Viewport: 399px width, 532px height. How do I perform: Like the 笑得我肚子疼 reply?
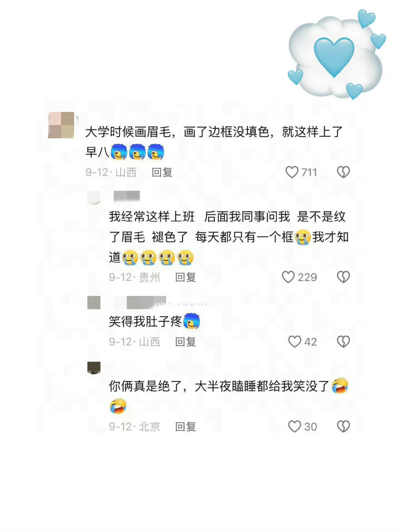[294, 342]
